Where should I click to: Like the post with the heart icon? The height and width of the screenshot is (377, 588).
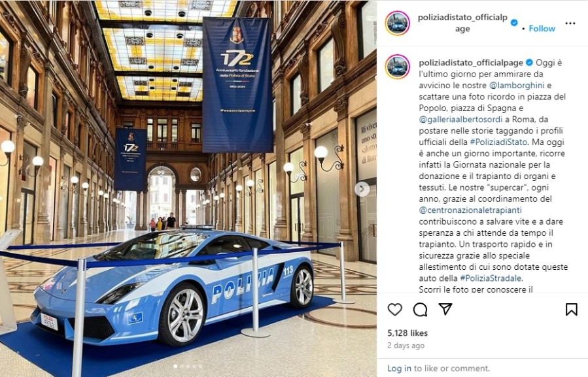click(x=394, y=310)
